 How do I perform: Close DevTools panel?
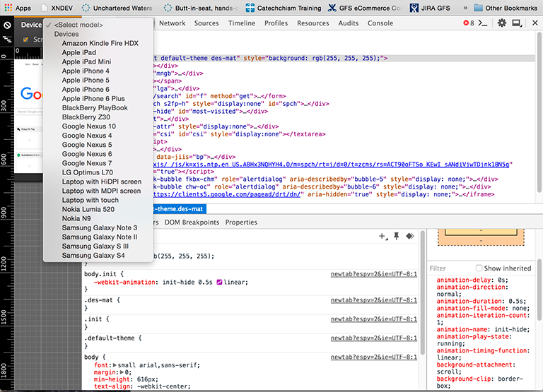click(x=535, y=23)
